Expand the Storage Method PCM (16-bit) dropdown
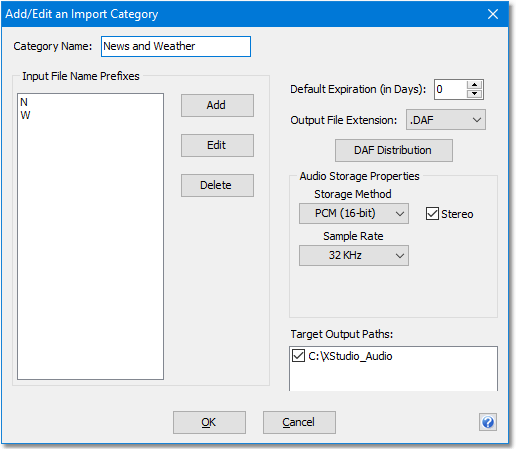This screenshot has height=451, width=516. pyautogui.click(x=354, y=213)
